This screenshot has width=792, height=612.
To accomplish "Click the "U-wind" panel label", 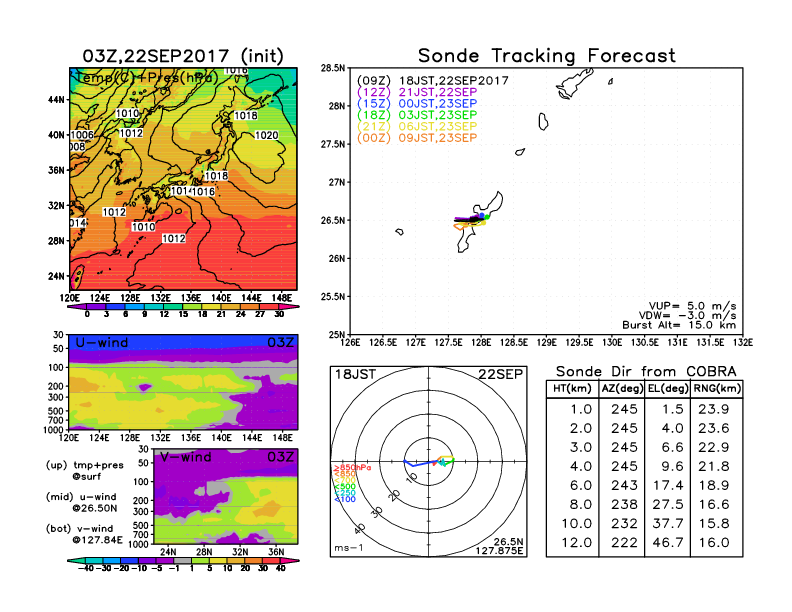I will pyautogui.click(x=102, y=343).
